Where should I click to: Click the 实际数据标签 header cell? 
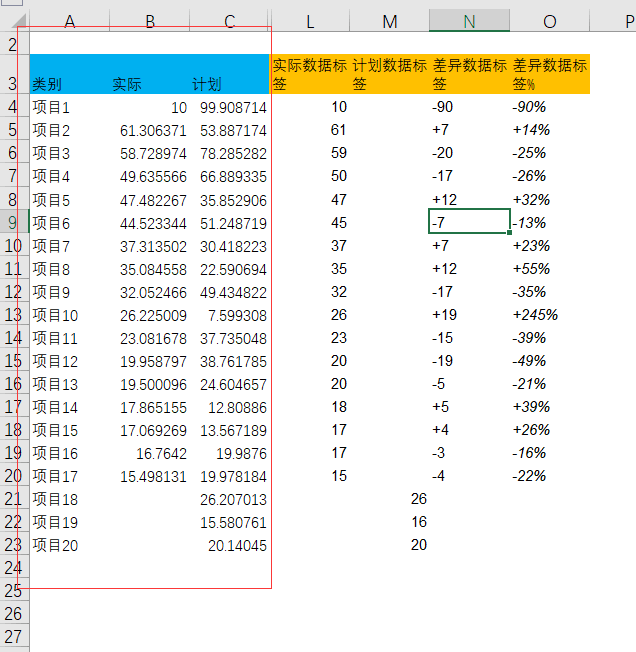(310, 74)
